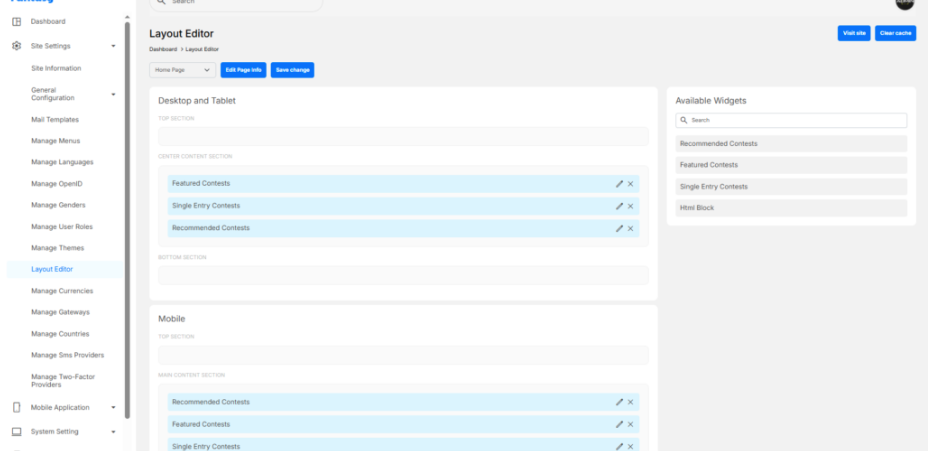Remove the mobile Featured Contests widget
This screenshot has height=451, width=928.
(631, 424)
